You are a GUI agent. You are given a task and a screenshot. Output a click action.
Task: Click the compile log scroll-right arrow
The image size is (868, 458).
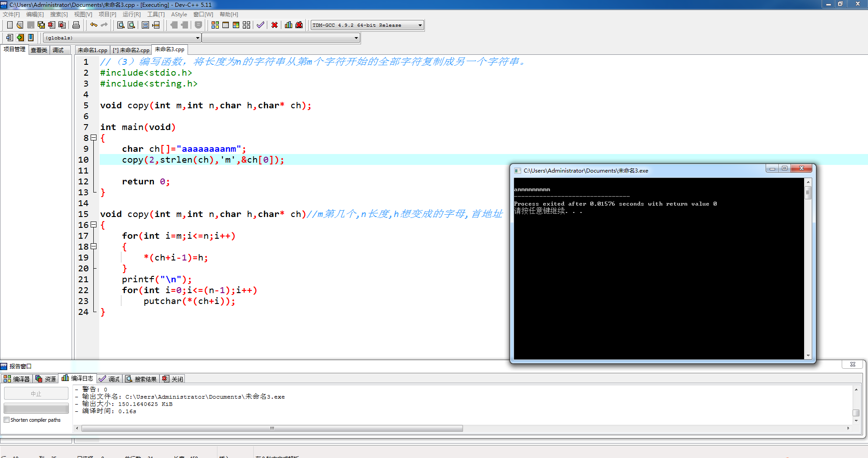click(x=848, y=428)
